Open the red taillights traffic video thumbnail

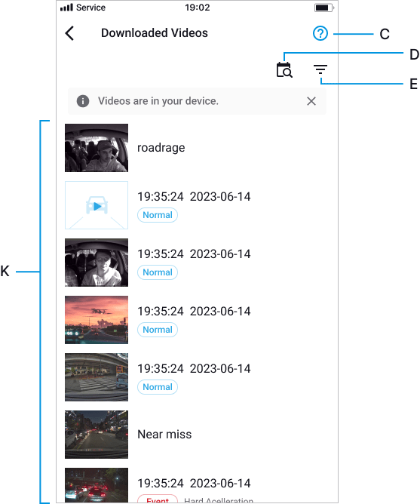(97, 485)
